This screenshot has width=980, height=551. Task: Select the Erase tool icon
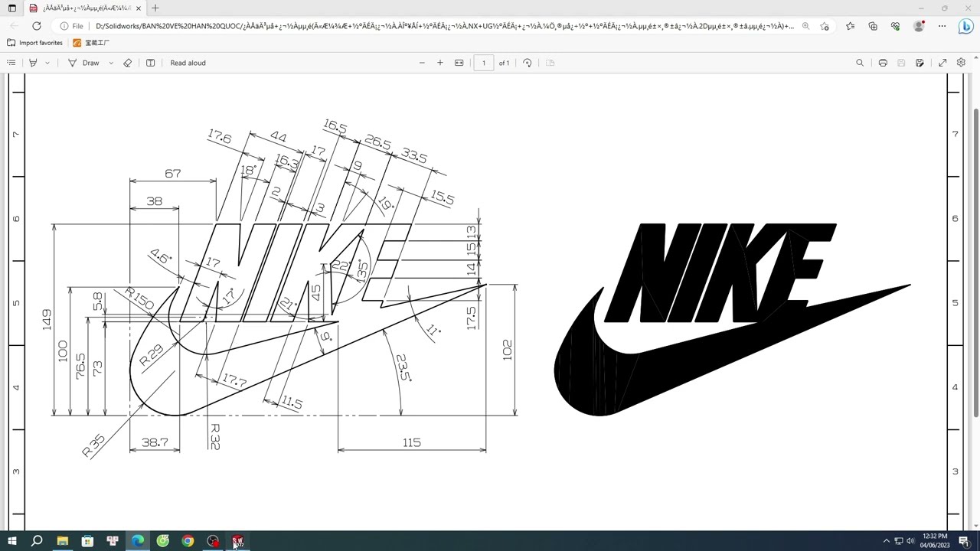pyautogui.click(x=128, y=63)
